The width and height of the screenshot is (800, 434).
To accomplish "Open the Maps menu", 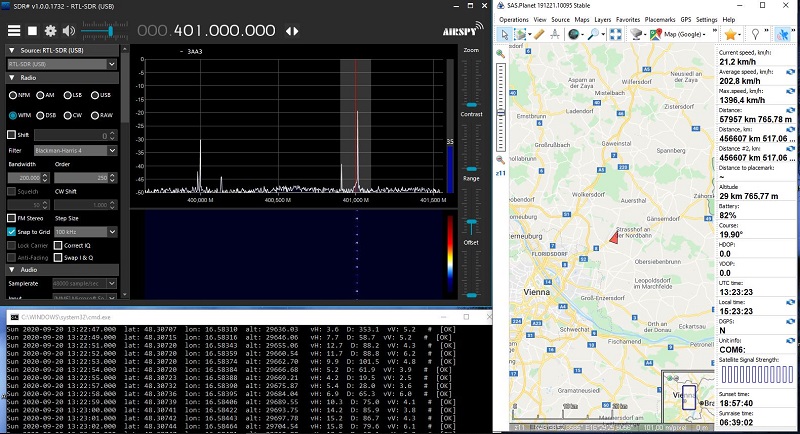I will pyautogui.click(x=582, y=19).
